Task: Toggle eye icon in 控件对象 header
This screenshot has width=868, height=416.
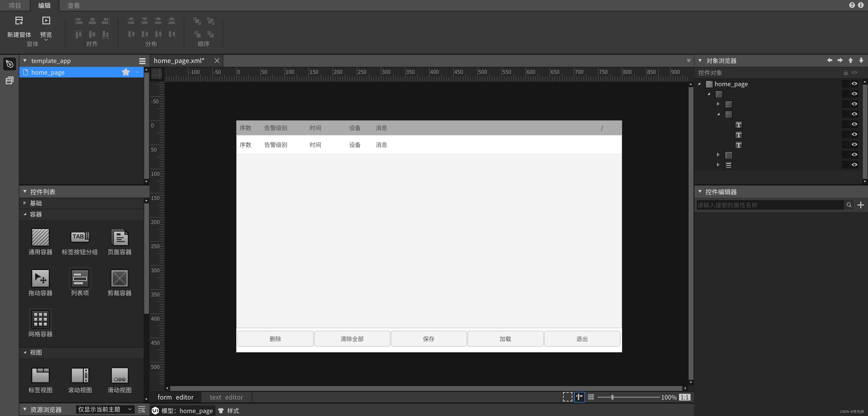Action: click(x=854, y=72)
